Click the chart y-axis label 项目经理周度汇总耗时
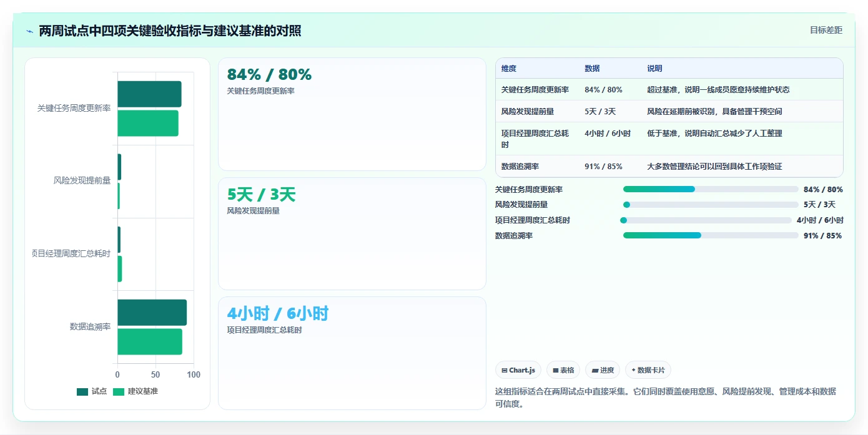The image size is (868, 435). click(71, 254)
